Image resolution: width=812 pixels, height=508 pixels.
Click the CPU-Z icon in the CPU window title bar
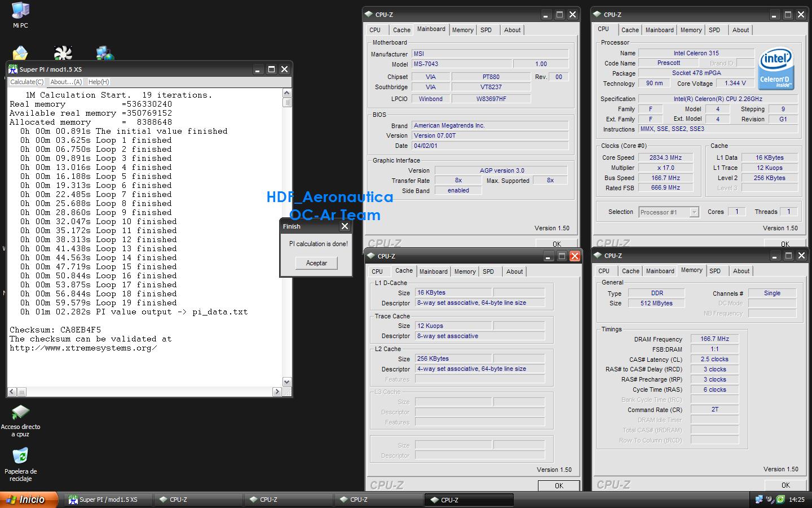point(597,15)
